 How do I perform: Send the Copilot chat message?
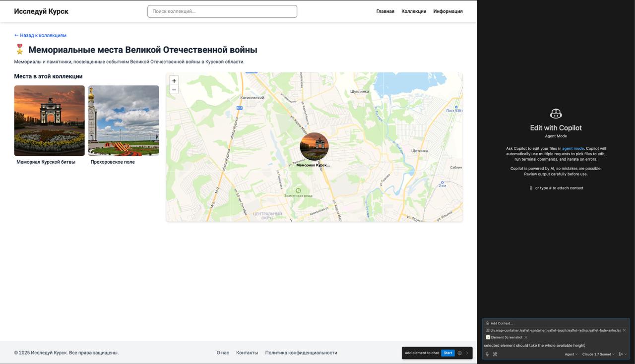[x=620, y=354]
